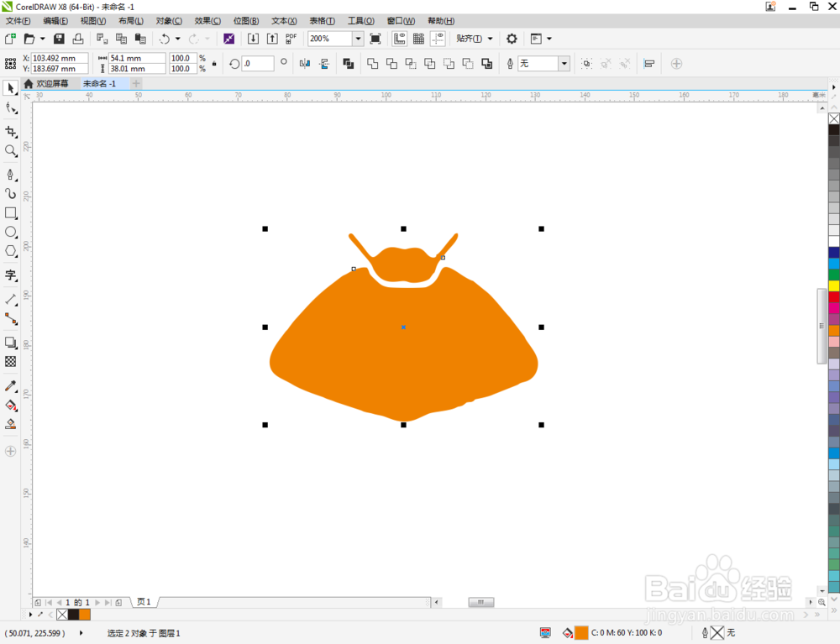This screenshot has height=644, width=840.
Task: Click Mirror horizontally icon
Action: 305,64
